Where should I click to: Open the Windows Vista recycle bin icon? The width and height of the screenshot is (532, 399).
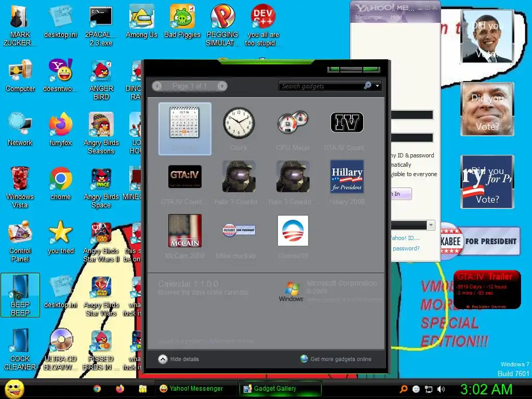click(x=20, y=187)
